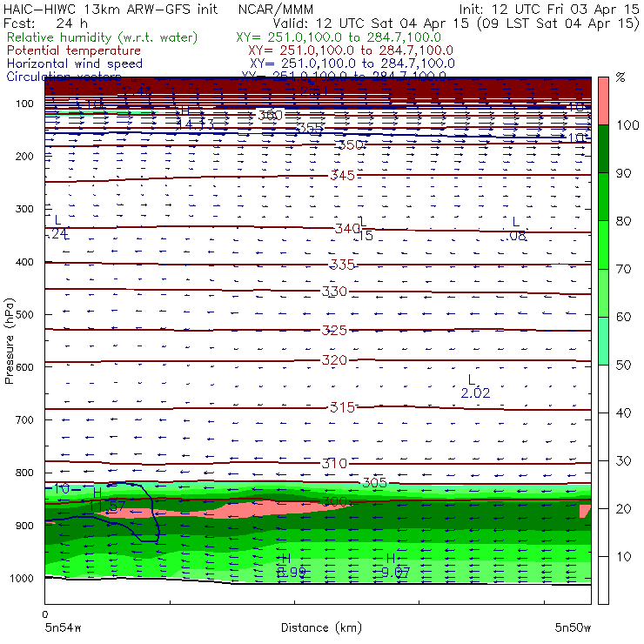This screenshot has height=644, width=644.
Task: Click the '330' contour label
Action: [334, 292]
